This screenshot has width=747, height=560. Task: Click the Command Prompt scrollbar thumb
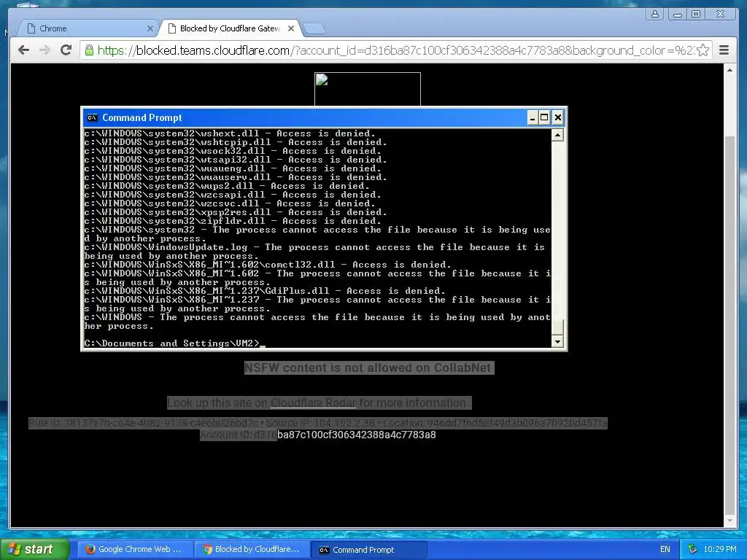(557, 327)
